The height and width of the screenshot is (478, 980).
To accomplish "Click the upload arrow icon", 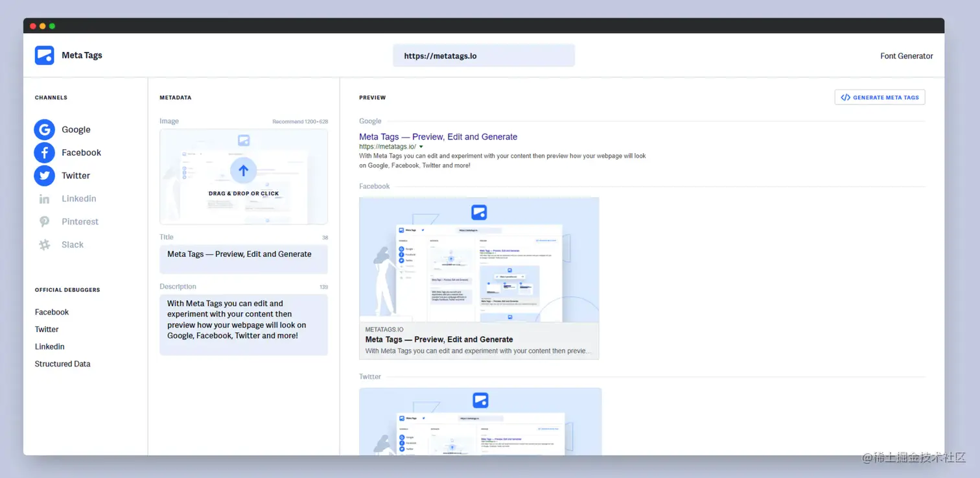I will click(243, 171).
